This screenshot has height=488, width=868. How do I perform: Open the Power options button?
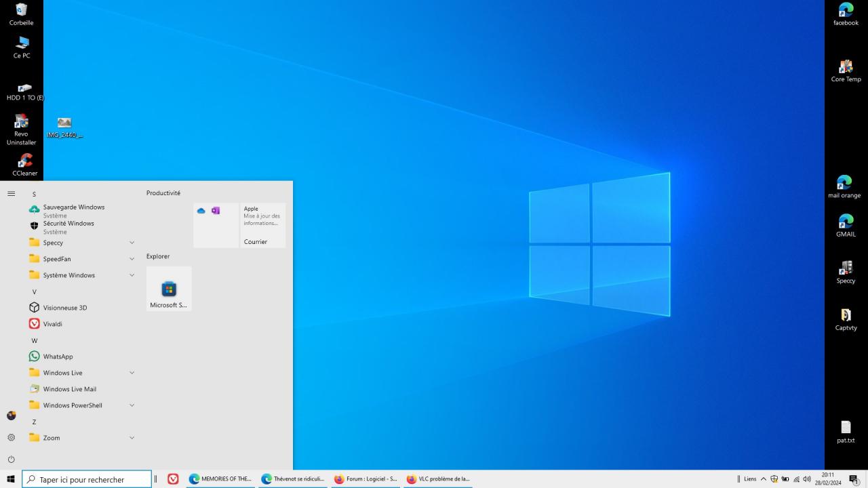point(11,459)
